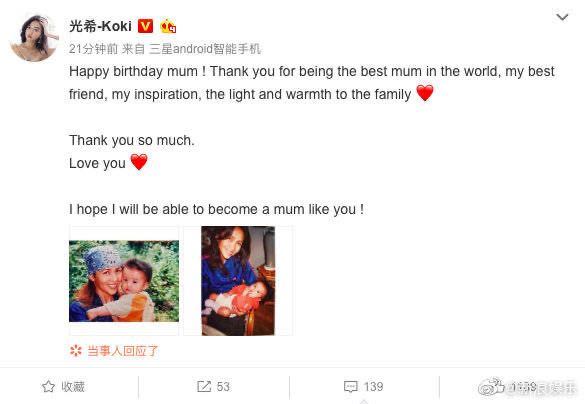Image resolution: width=585 pixels, height=404 pixels.
Task: Click the crown membership badge icon
Action: pos(168,26)
